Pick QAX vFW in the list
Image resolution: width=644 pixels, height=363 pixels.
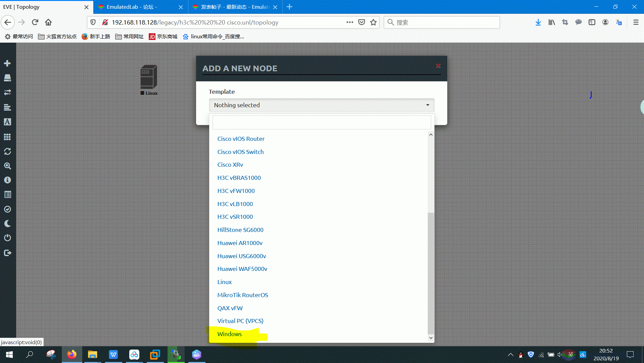click(230, 308)
